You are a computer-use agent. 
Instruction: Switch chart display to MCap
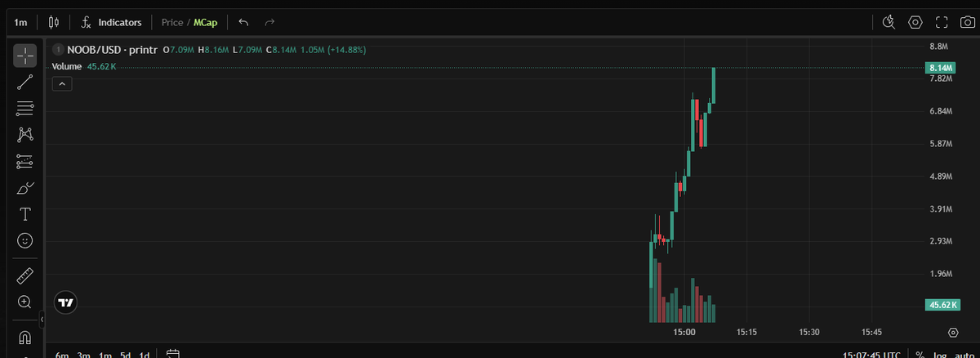pyautogui.click(x=205, y=22)
